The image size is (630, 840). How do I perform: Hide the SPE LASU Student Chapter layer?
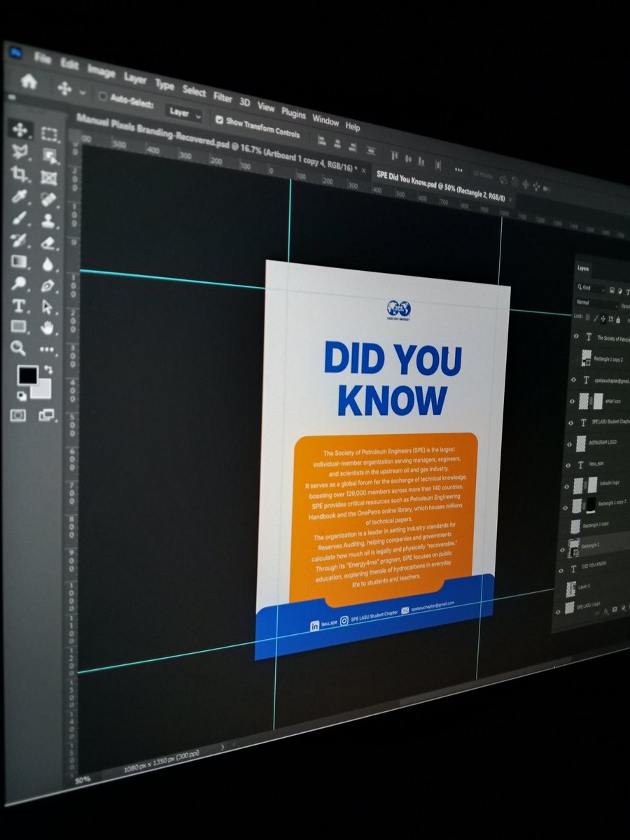click(570, 422)
